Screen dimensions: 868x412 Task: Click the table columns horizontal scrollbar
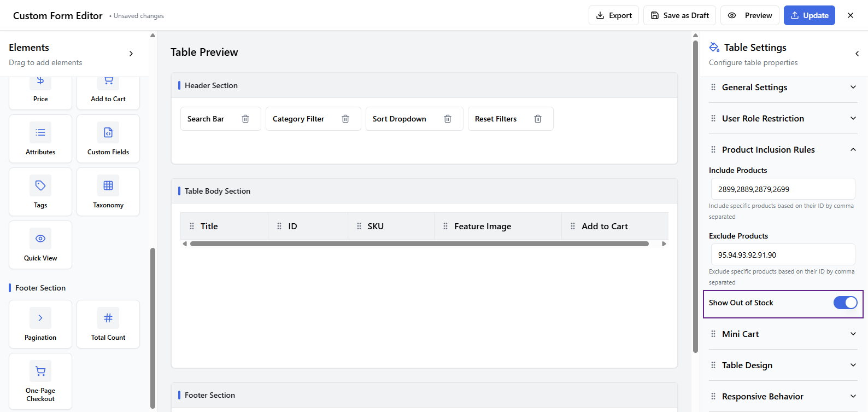(419, 244)
